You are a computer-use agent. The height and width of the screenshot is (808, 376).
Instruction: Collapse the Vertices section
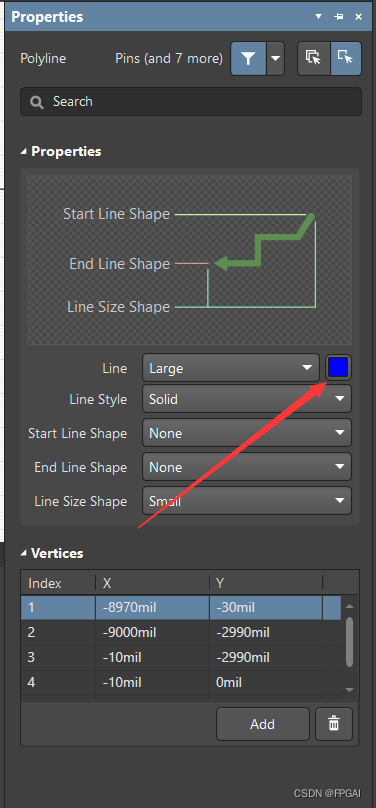(23, 553)
